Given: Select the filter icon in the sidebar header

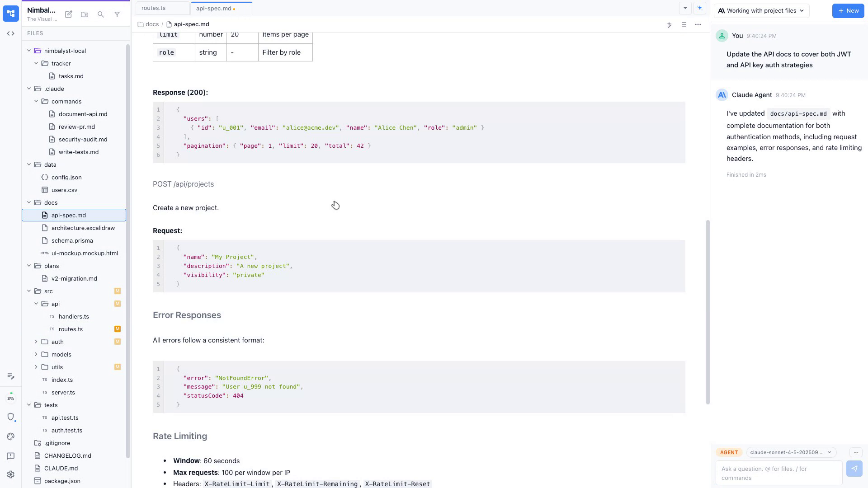Looking at the screenshot, I should pyautogui.click(x=117, y=14).
